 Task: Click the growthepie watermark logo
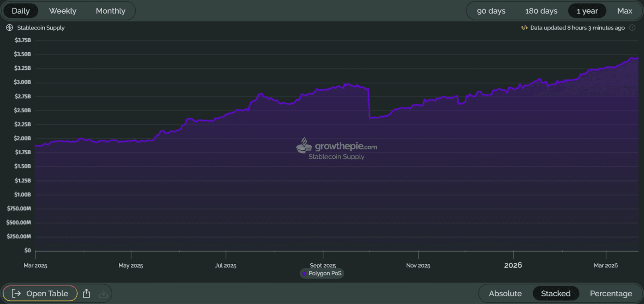pyautogui.click(x=304, y=145)
